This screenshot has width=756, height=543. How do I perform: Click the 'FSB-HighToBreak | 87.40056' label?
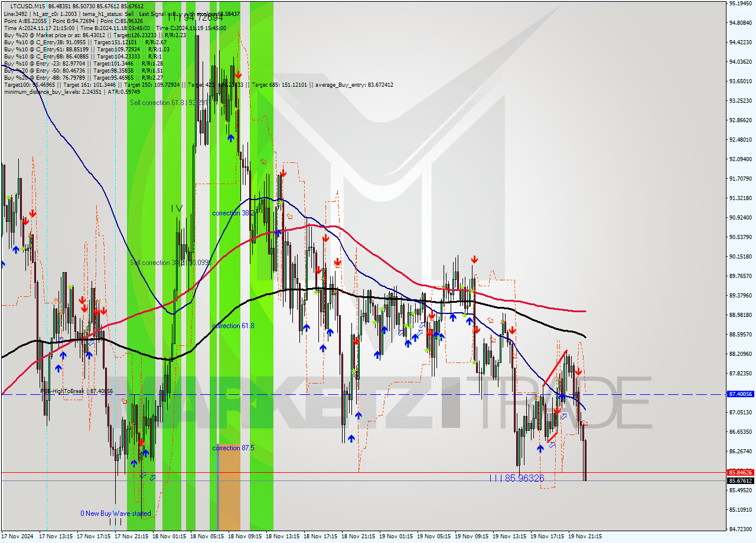[x=76, y=391]
